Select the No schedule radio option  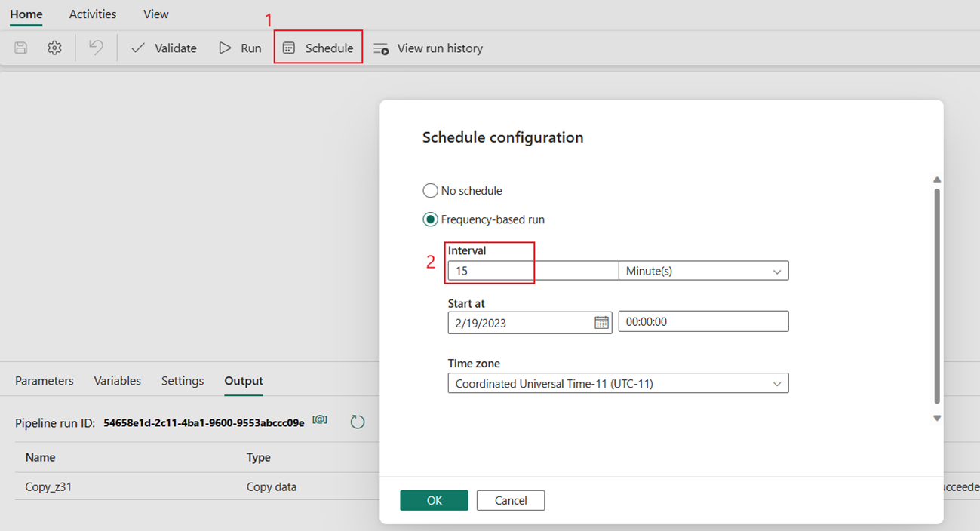[x=430, y=191]
